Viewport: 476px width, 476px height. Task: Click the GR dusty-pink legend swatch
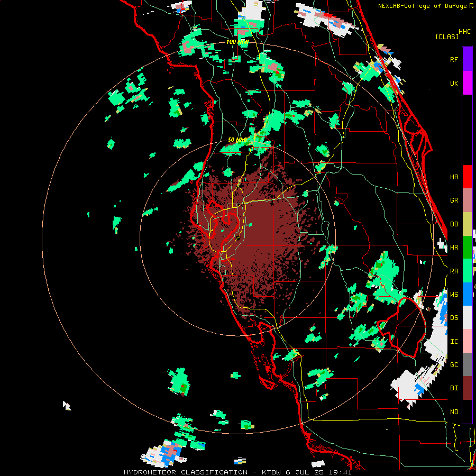tap(467, 200)
